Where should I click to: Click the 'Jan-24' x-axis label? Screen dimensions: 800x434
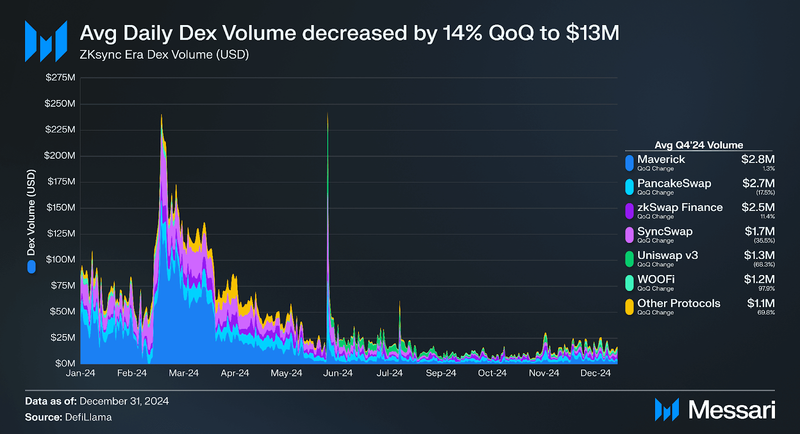click(81, 373)
